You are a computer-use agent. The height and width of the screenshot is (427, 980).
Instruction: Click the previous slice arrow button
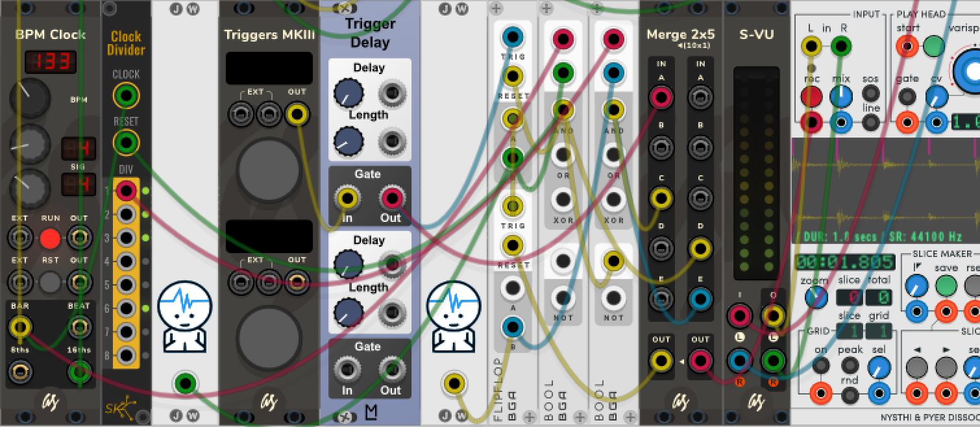pos(917,368)
